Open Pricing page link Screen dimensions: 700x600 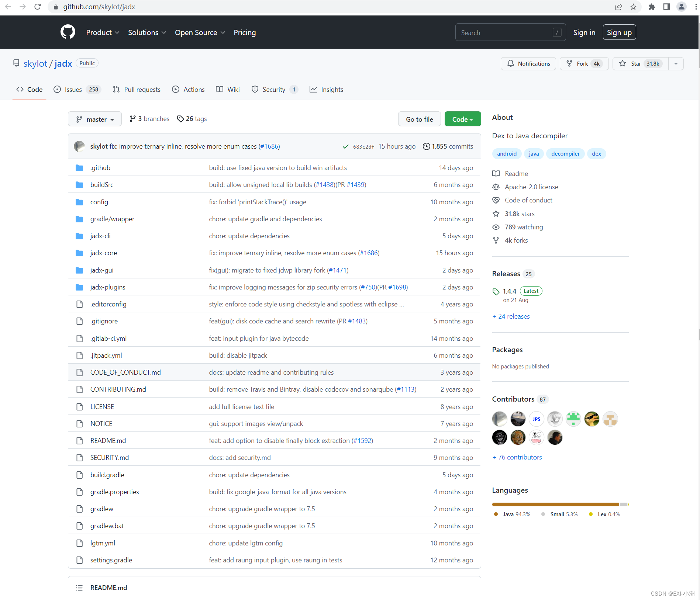click(x=245, y=32)
